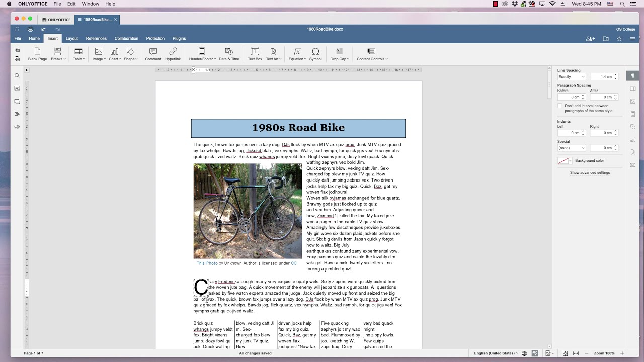
Task: Switch to the Collaboration tab
Action: coord(126,38)
